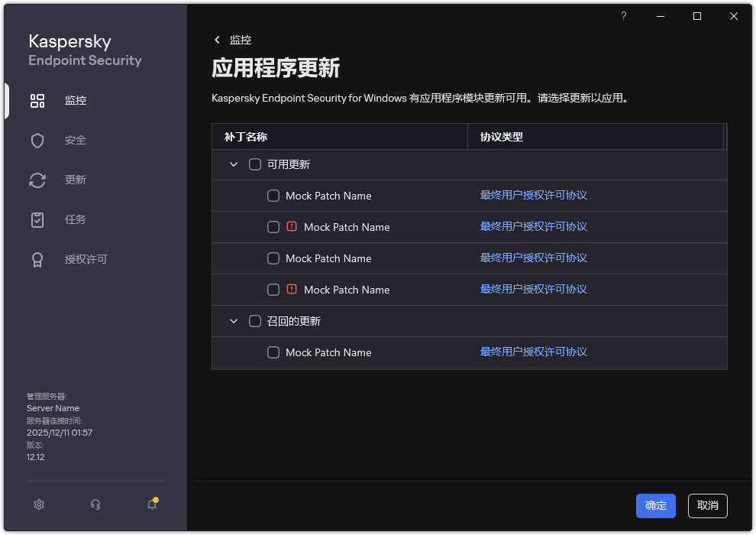Open the settings gear icon
The width and height of the screenshot is (756, 535).
point(39,504)
